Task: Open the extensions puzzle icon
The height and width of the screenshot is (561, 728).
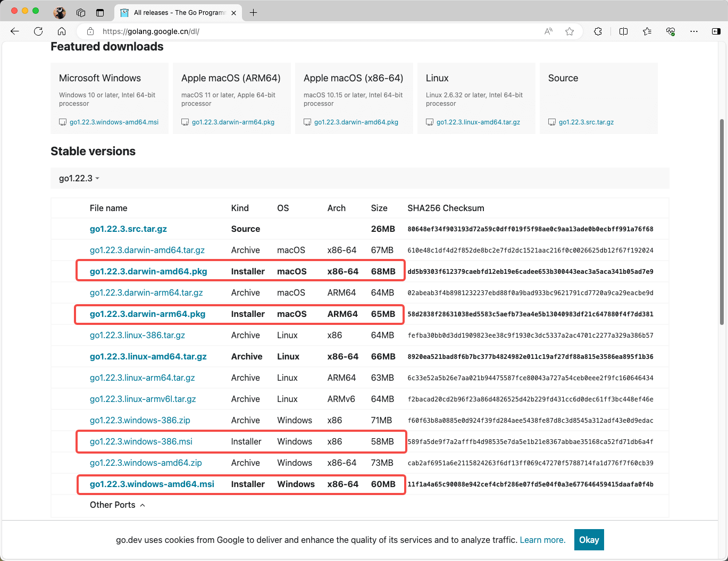Action: tap(598, 31)
